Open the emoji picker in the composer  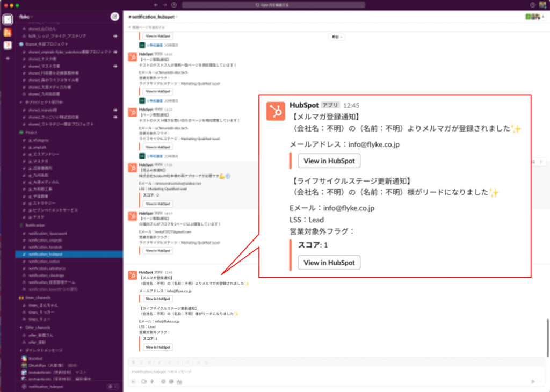pos(163,381)
